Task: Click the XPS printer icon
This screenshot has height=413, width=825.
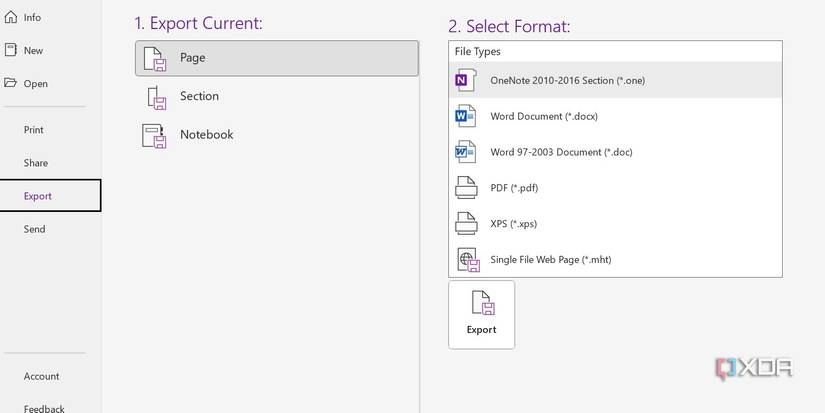Action: pyautogui.click(x=466, y=223)
